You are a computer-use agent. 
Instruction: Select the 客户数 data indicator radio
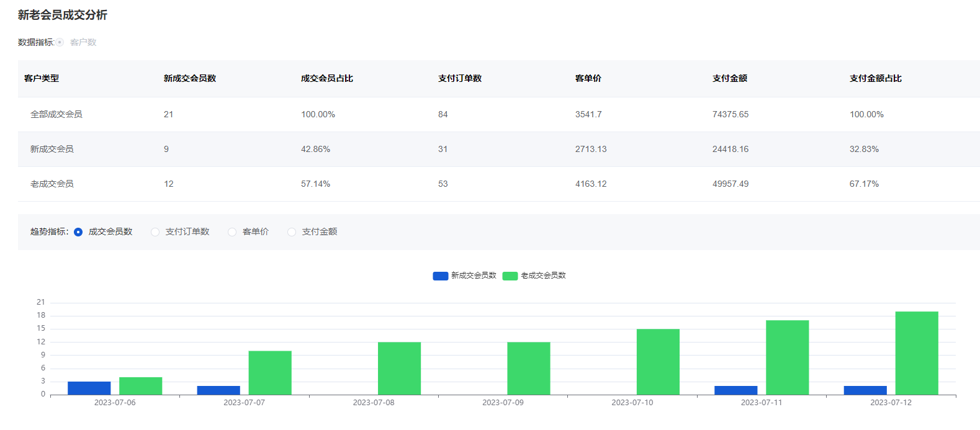pyautogui.click(x=60, y=42)
